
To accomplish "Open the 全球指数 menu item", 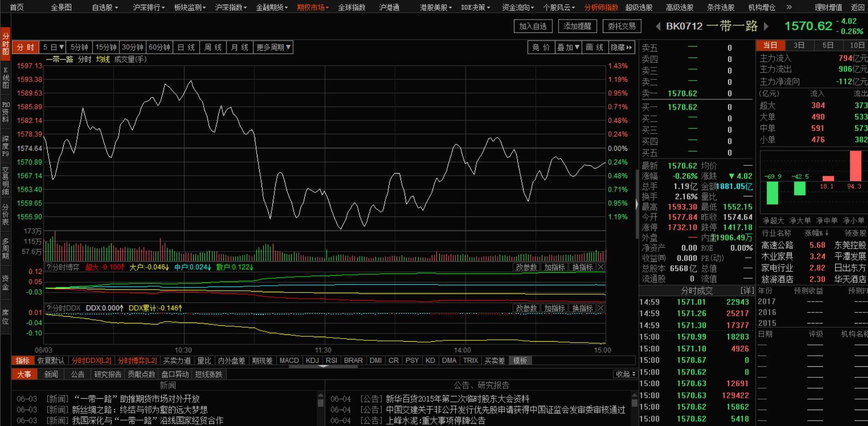I will 351,7.
